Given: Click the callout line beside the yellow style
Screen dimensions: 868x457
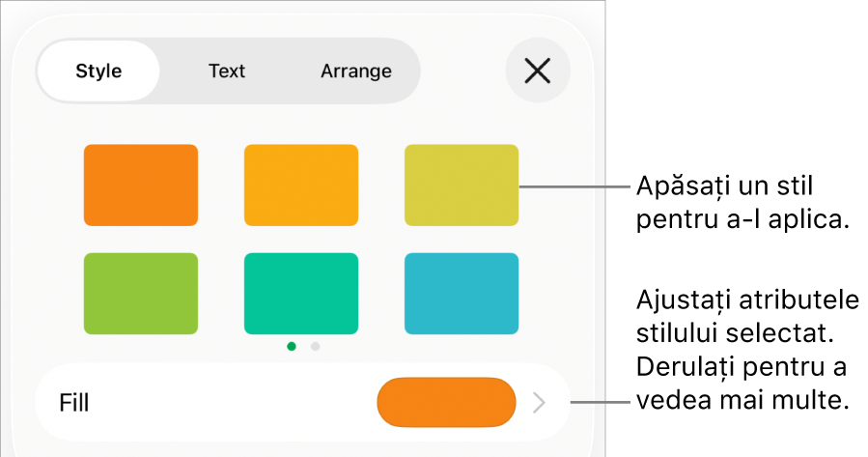Looking at the screenshot, I should coord(574,186).
